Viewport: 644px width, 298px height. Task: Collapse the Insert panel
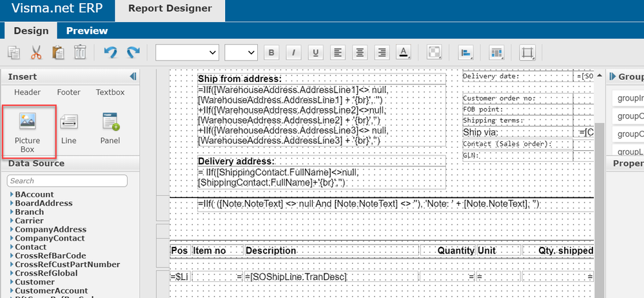[x=133, y=77]
